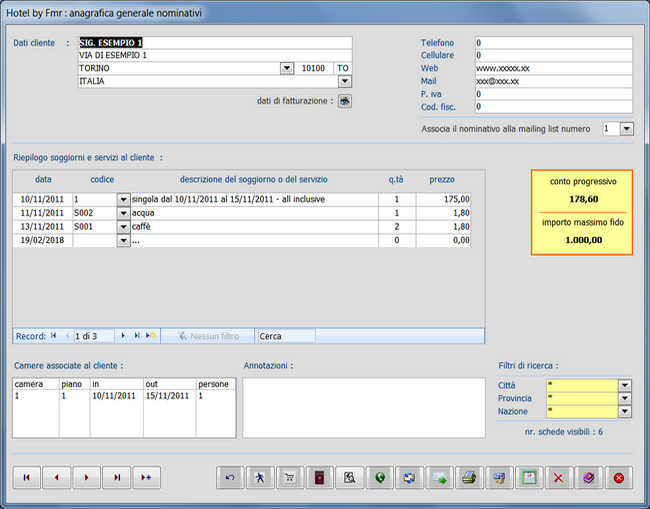Viewport: 650px width, 509px height.
Task: Click the red passport icon button
Action: coord(320,477)
